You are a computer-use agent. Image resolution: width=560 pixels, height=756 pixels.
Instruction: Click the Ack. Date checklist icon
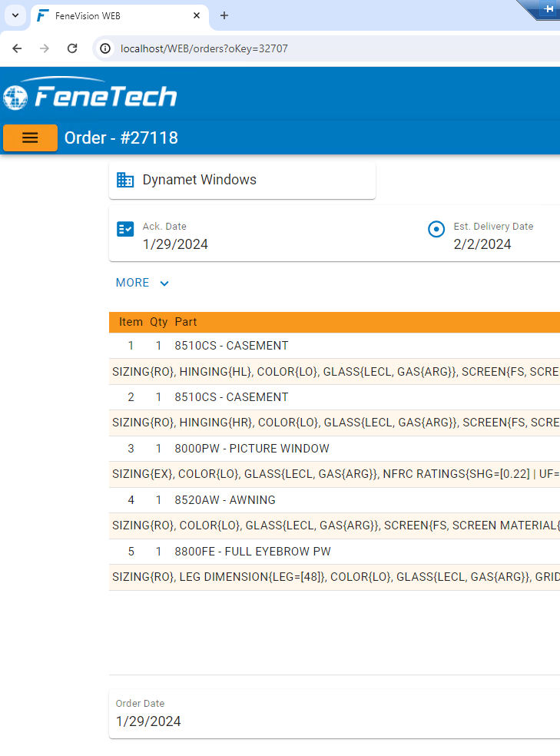click(125, 229)
